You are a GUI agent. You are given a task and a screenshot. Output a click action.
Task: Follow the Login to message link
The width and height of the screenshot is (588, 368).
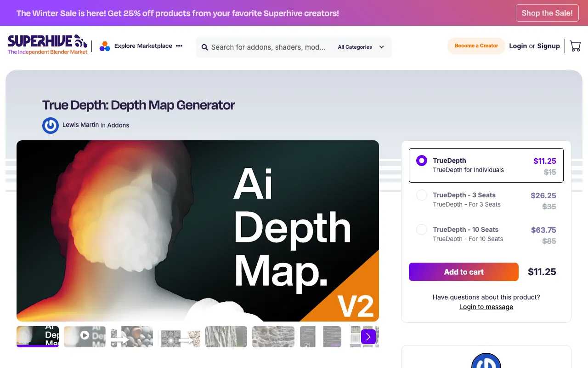(486, 307)
